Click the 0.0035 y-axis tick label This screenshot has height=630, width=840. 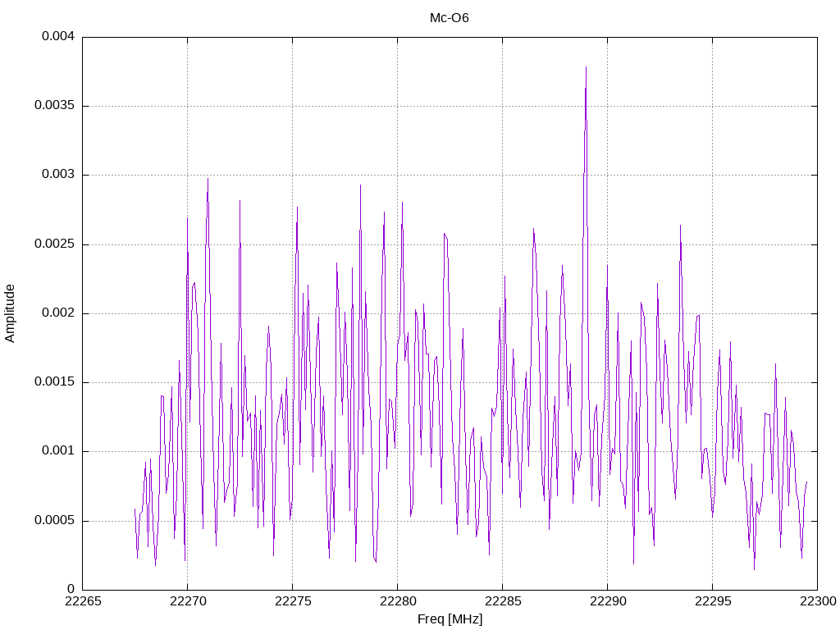[x=55, y=105]
